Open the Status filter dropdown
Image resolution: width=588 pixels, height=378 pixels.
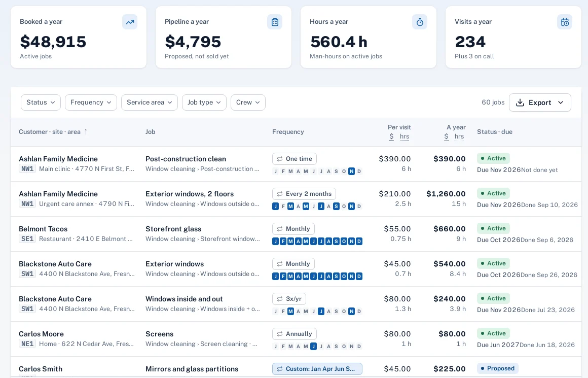41,102
